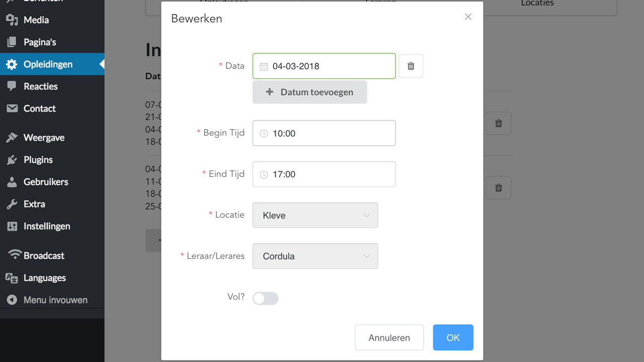Open Instellingen in the admin menu
The height and width of the screenshot is (362, 644).
46,226
